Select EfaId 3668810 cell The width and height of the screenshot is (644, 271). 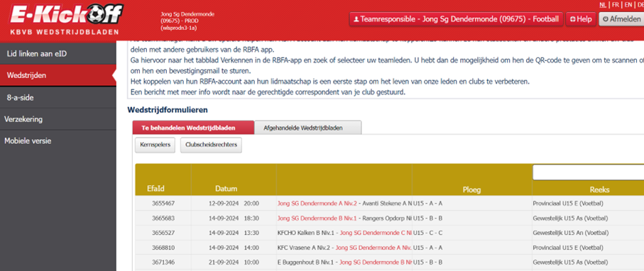(x=163, y=247)
